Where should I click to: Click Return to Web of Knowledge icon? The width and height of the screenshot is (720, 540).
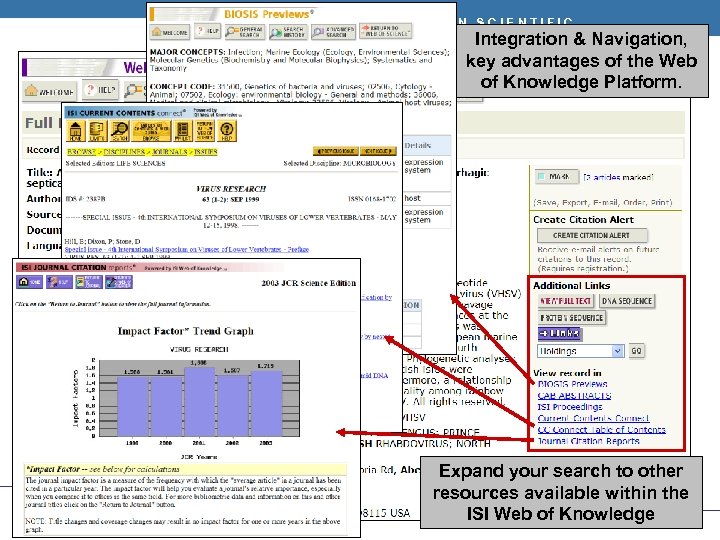coord(205,131)
